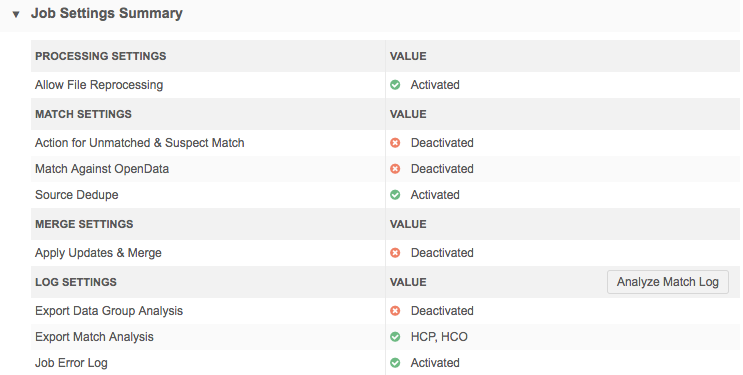Click the MATCH SETTINGS header

(x=83, y=114)
